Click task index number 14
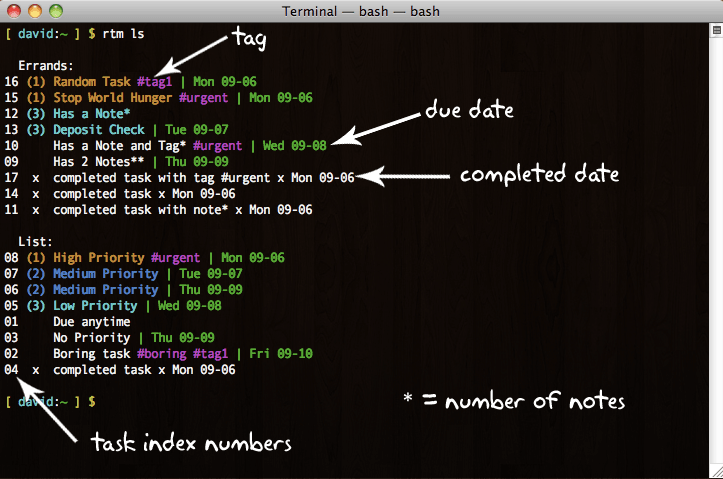 click(12, 194)
